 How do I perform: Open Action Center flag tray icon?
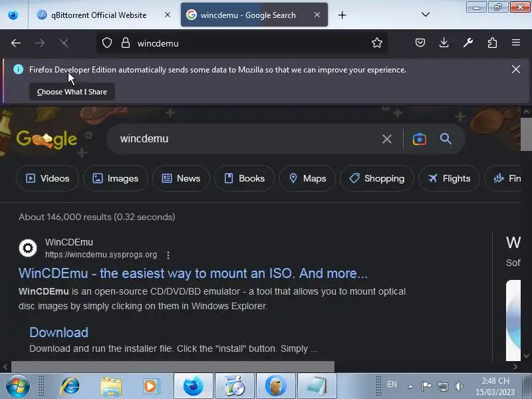426,386
